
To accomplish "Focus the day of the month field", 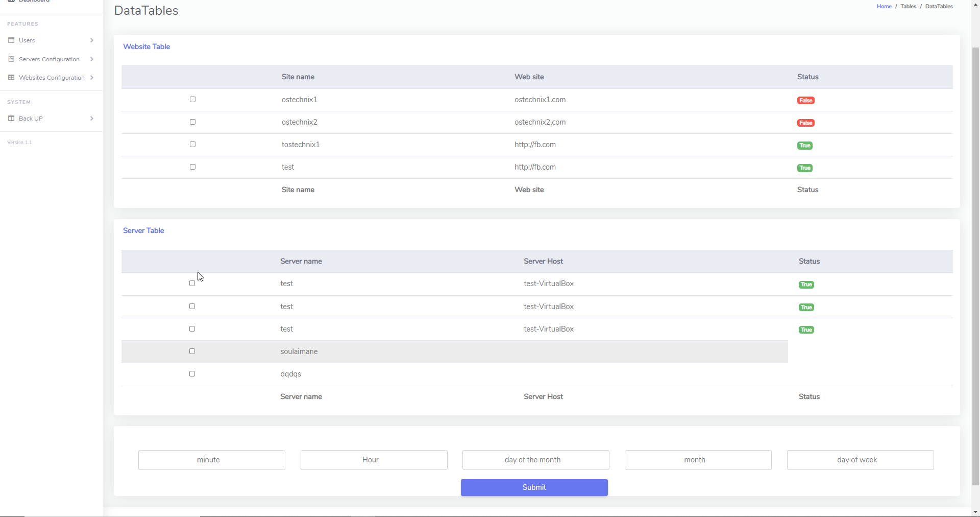I will [536, 460].
